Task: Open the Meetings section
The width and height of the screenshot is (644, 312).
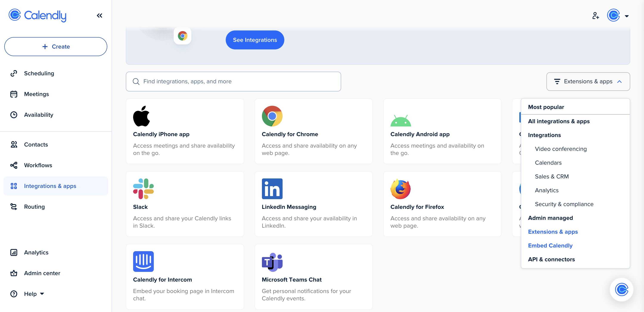Action: (x=36, y=94)
